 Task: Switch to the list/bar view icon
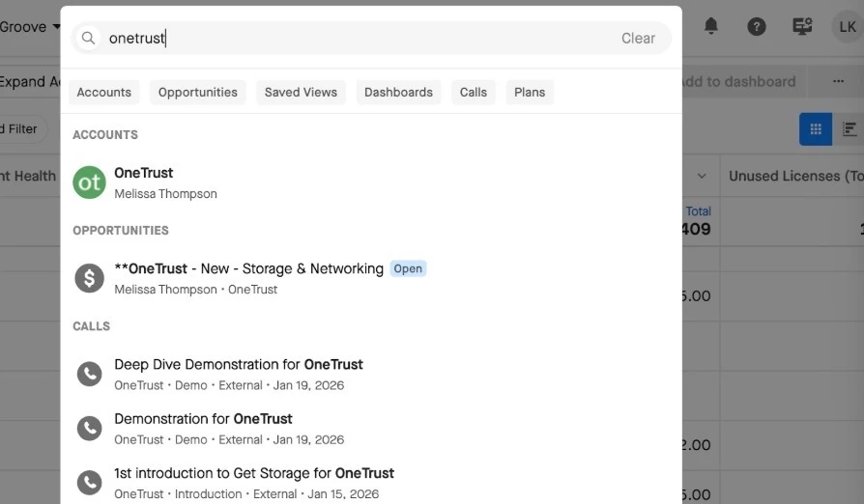[x=850, y=128]
